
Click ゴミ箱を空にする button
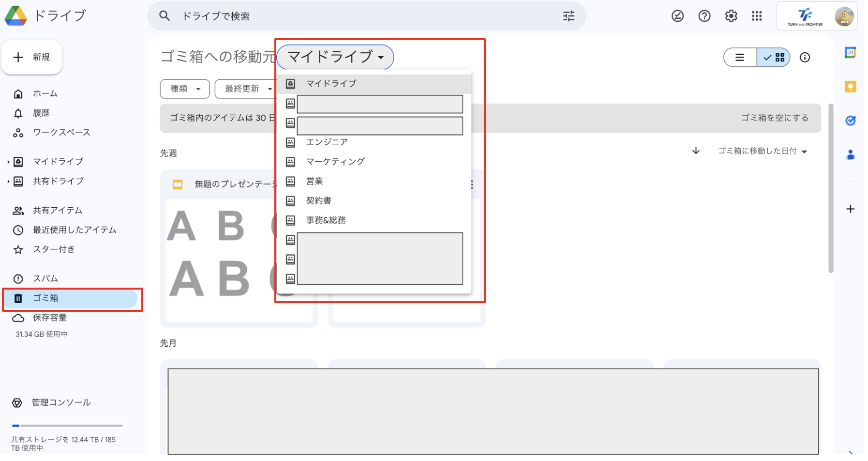(x=775, y=118)
